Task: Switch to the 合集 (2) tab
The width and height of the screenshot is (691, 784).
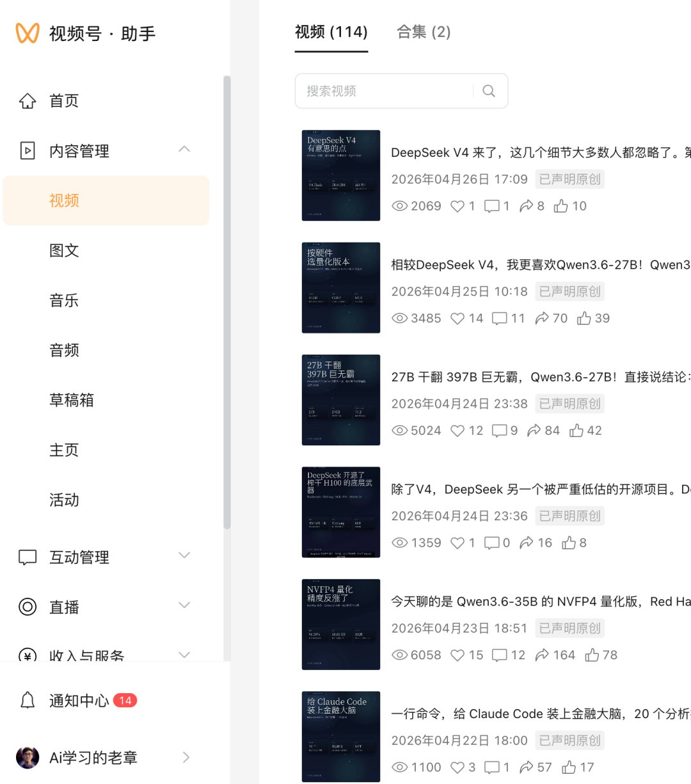Action: click(423, 32)
